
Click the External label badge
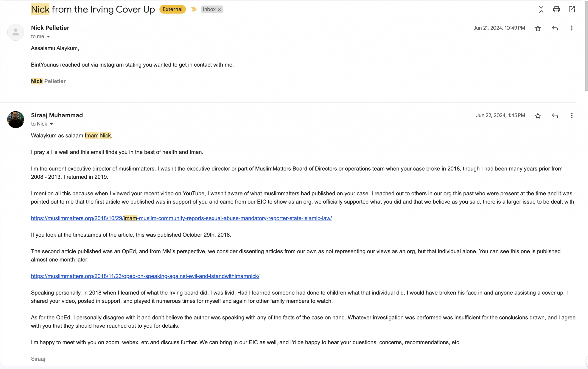pos(172,9)
